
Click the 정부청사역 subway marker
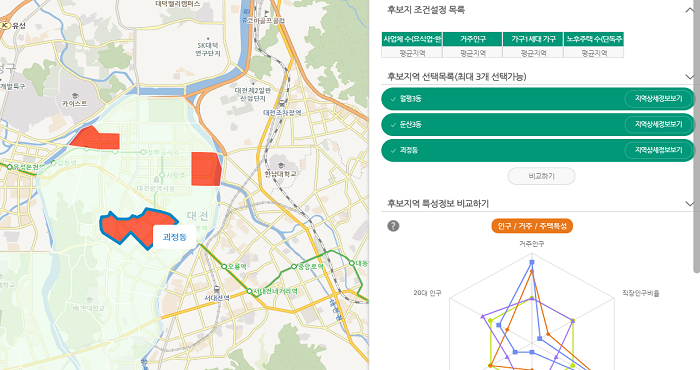point(143,152)
